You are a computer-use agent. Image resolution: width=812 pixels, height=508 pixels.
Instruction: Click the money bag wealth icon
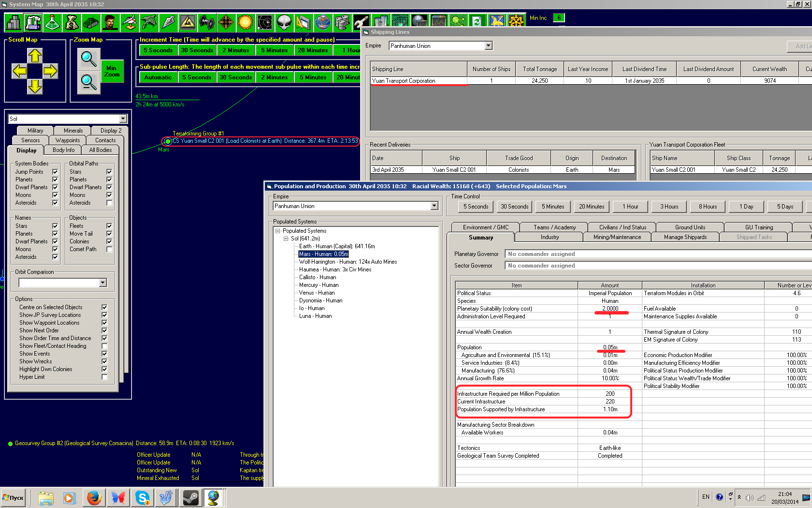(72, 22)
